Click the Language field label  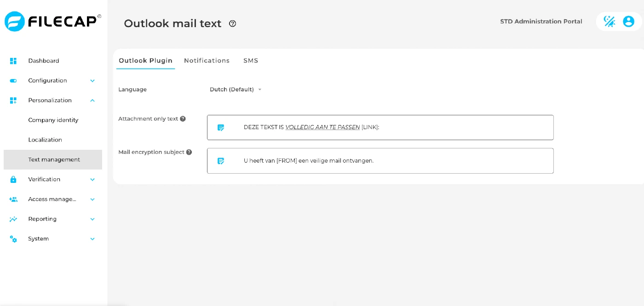pyautogui.click(x=132, y=90)
